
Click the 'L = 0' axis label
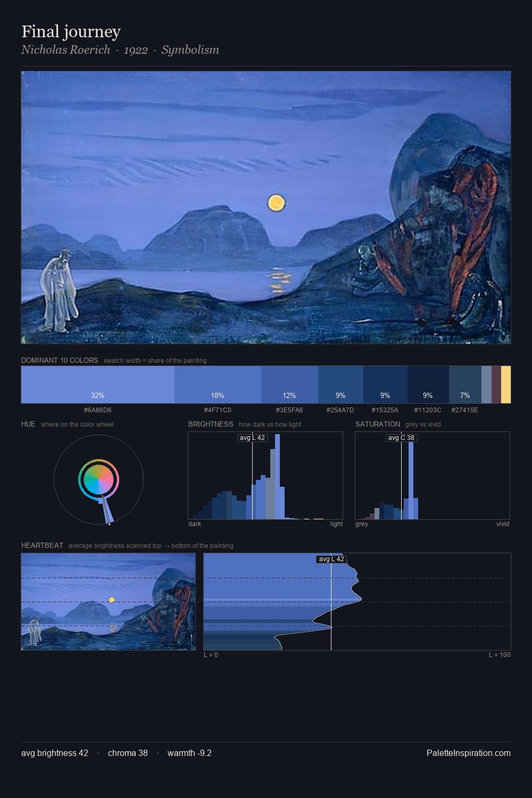211,655
